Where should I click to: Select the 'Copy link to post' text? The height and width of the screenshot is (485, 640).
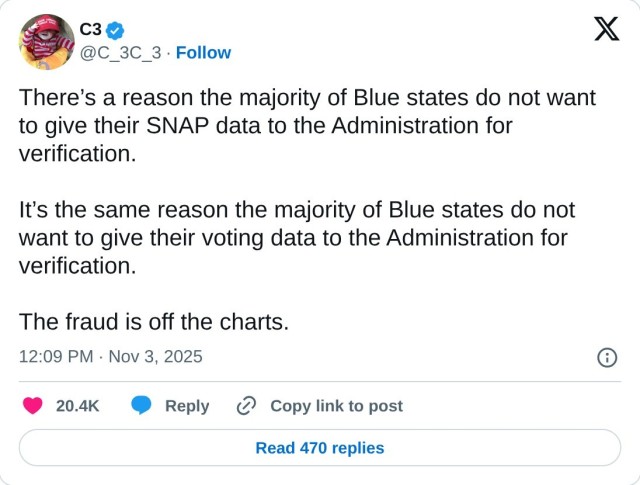coord(336,406)
